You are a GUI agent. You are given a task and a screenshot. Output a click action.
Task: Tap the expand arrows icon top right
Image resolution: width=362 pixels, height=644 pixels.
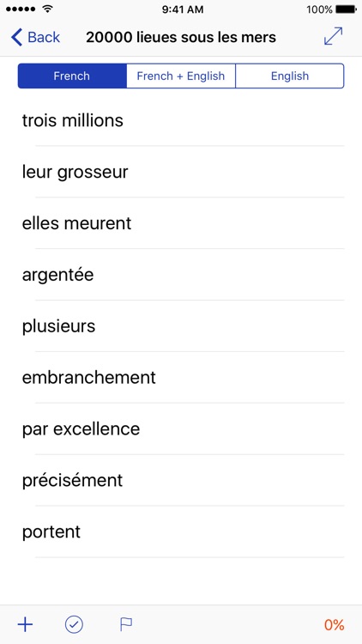(333, 37)
